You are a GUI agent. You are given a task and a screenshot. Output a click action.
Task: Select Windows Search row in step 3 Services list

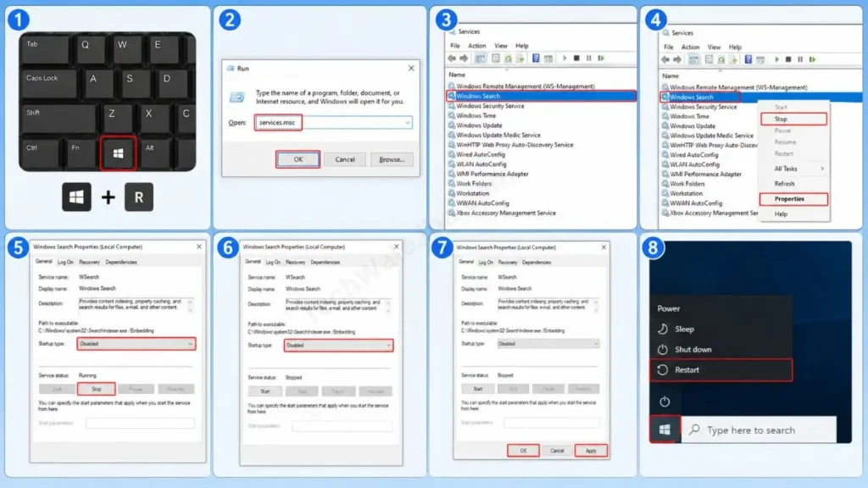pos(541,96)
